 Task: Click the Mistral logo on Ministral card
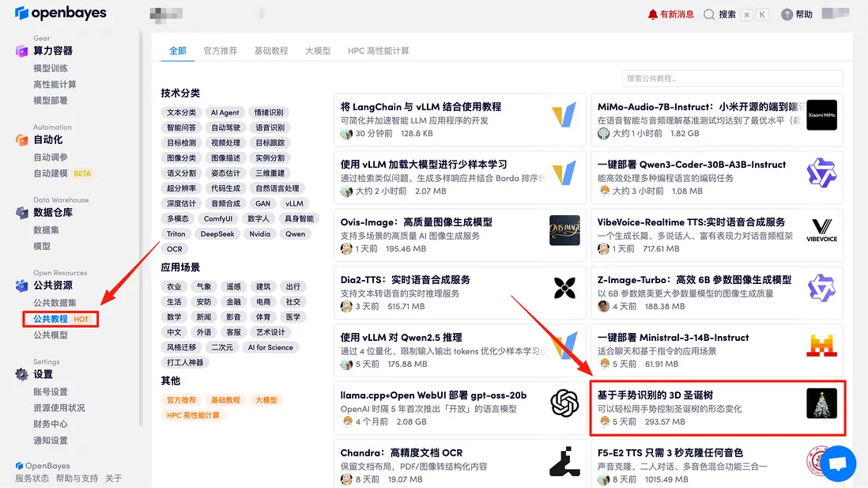pos(821,346)
